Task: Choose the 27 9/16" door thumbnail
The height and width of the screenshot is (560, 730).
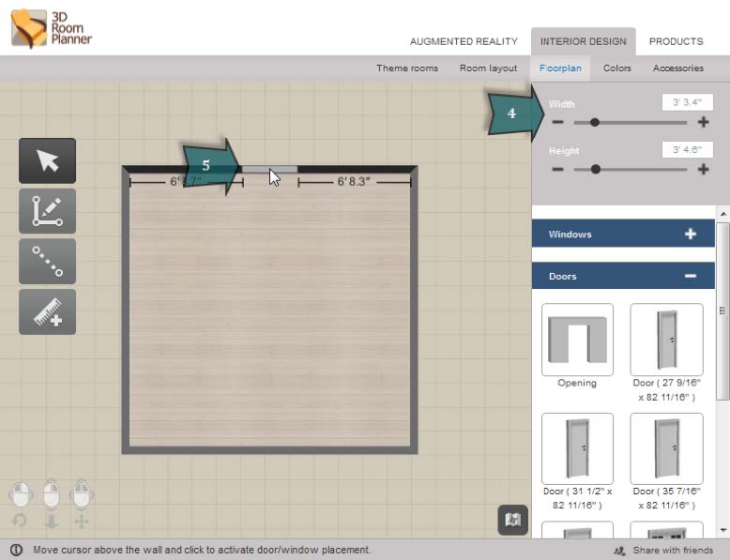Action: (x=667, y=340)
